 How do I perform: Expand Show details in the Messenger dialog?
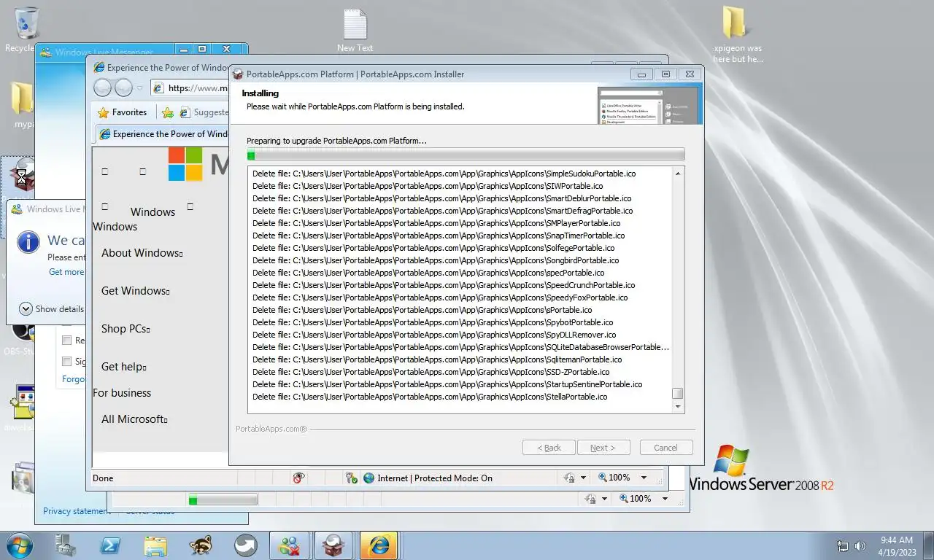point(51,308)
